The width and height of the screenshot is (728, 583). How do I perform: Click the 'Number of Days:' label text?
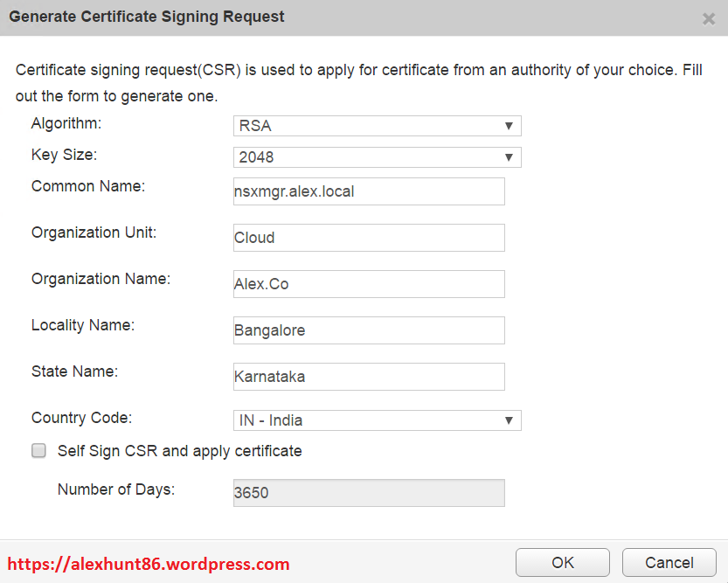(116, 489)
